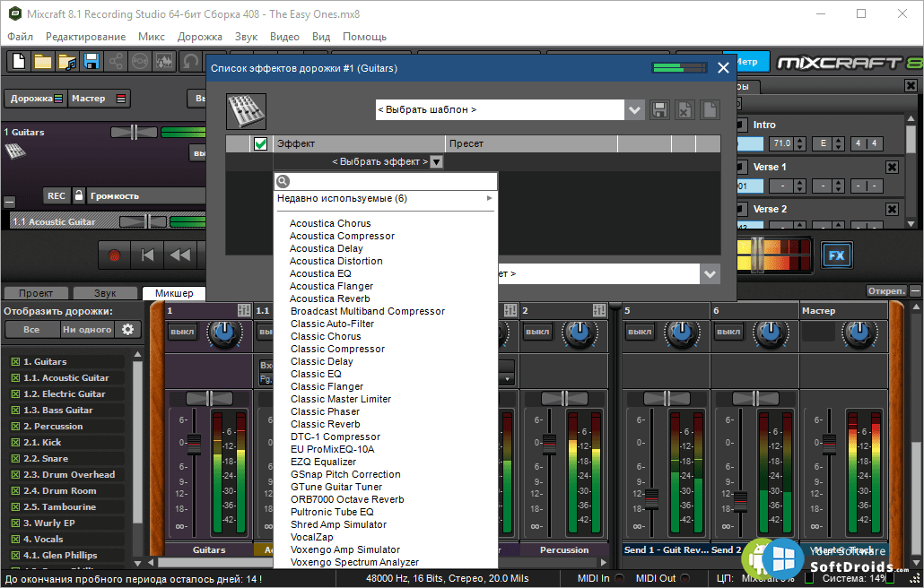Select Acoustica Compressor from the effect list
The image size is (924, 588).
point(343,236)
